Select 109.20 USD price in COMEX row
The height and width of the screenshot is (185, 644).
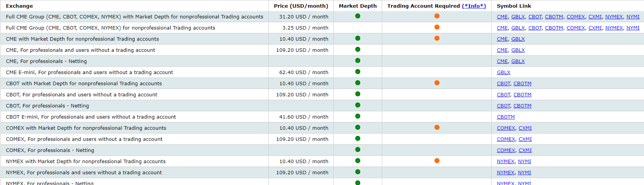click(302, 139)
